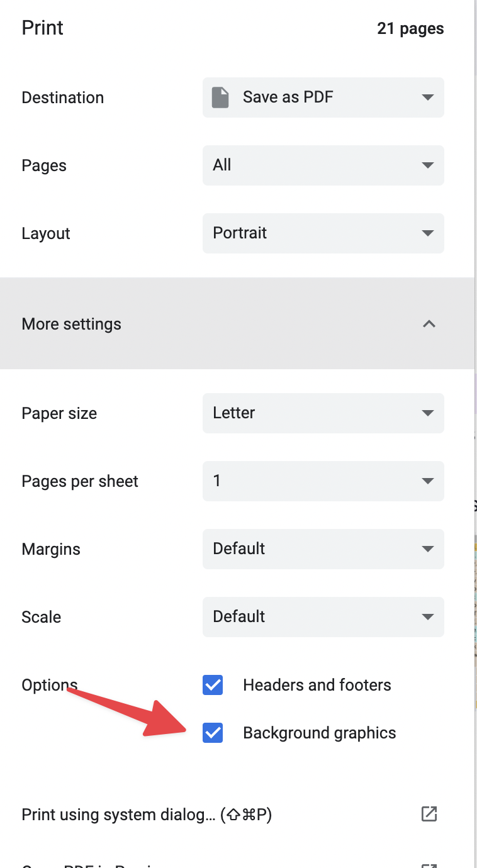477x868 pixels.
Task: Click the PDF document icon in Destination
Action: click(x=220, y=97)
